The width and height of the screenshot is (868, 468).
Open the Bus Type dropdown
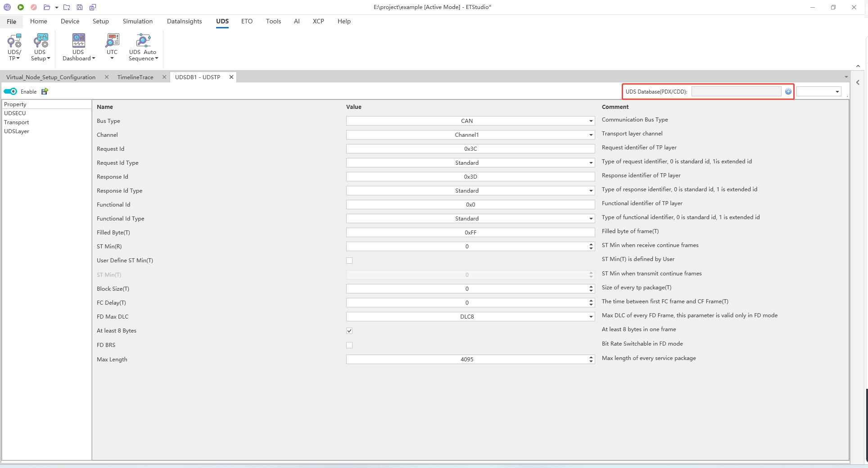tap(470, 121)
